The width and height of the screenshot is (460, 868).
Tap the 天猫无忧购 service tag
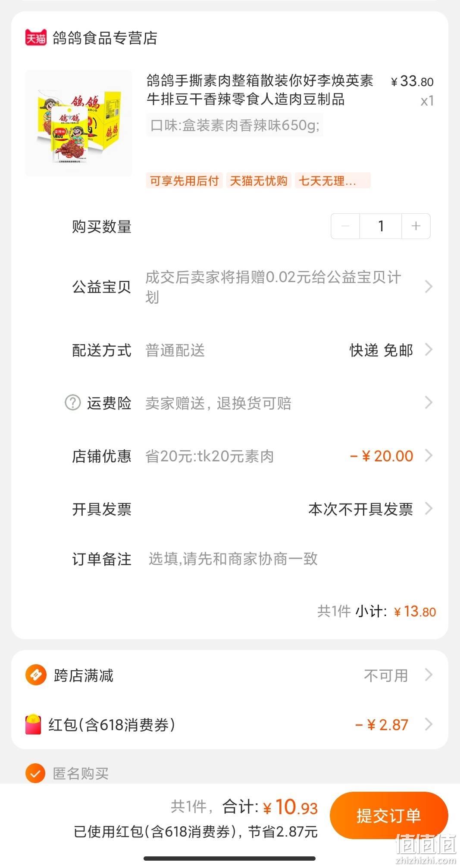click(x=259, y=180)
